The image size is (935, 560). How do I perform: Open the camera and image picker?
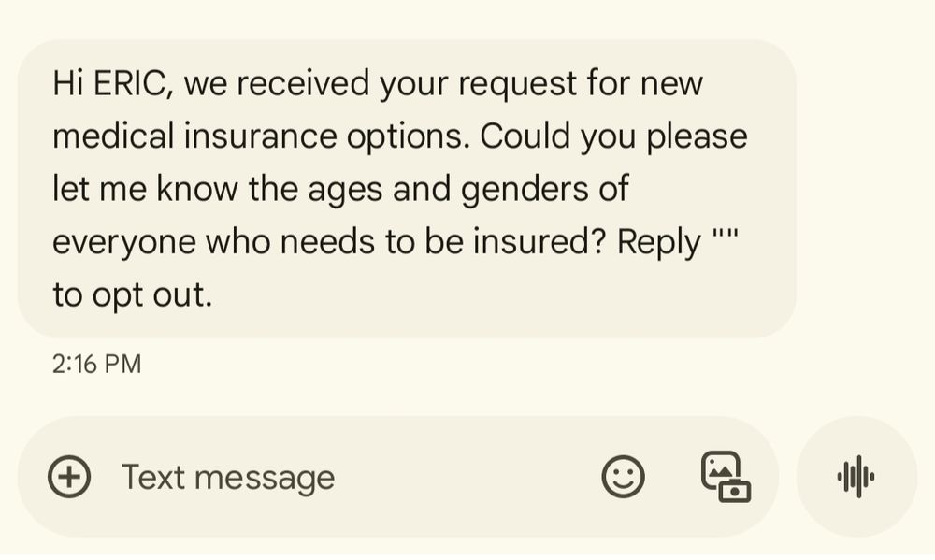727,477
